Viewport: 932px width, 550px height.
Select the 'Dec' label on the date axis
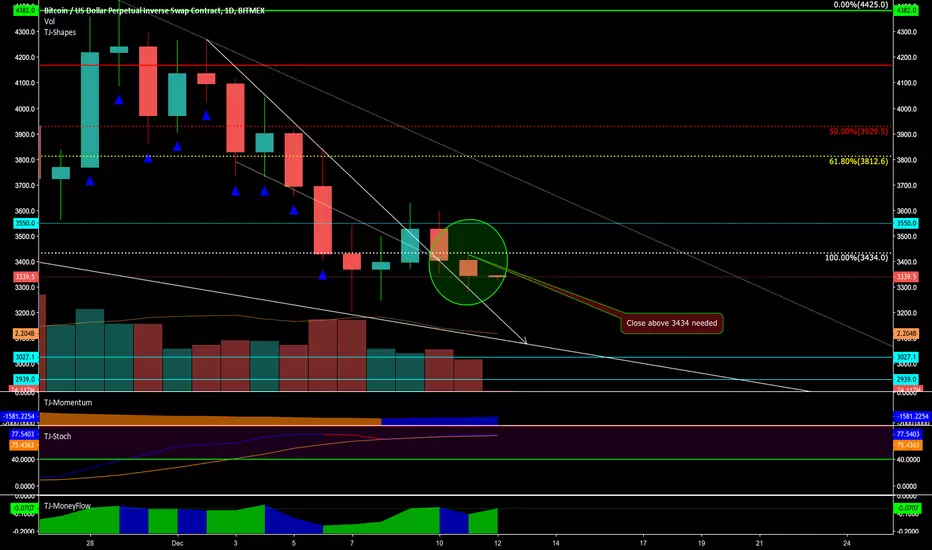[177, 543]
